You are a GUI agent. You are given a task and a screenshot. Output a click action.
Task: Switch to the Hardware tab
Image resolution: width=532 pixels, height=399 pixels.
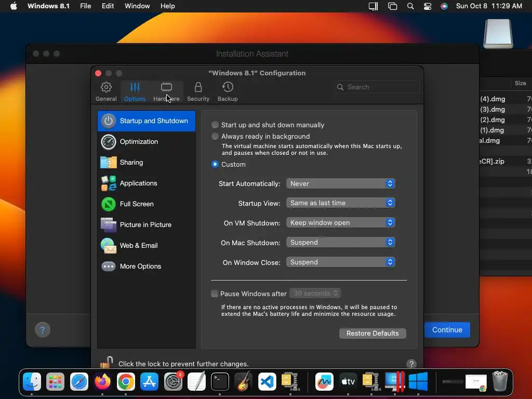(x=166, y=91)
